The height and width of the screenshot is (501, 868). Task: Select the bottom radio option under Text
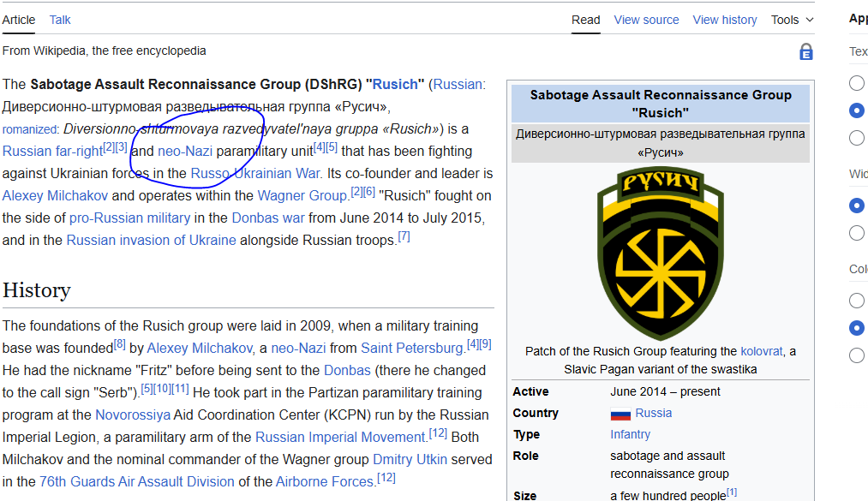856,138
